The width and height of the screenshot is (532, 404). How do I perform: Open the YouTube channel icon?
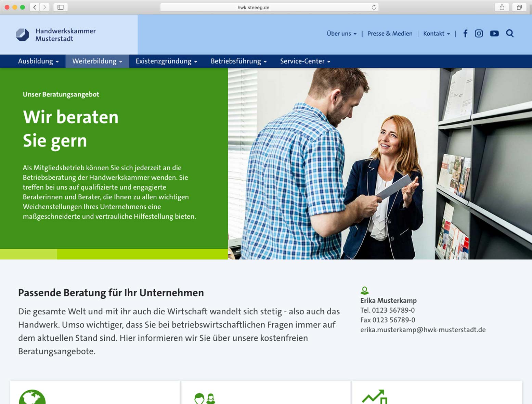(494, 34)
